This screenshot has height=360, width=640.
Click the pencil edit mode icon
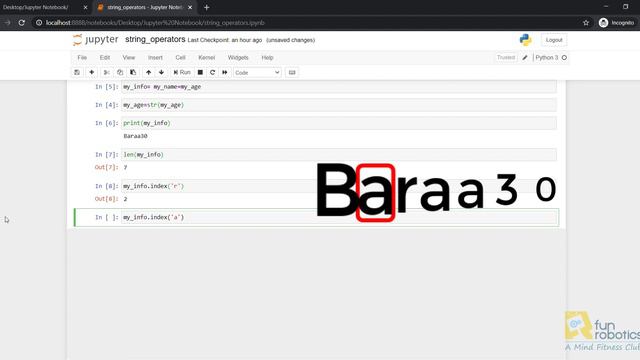[525, 58]
